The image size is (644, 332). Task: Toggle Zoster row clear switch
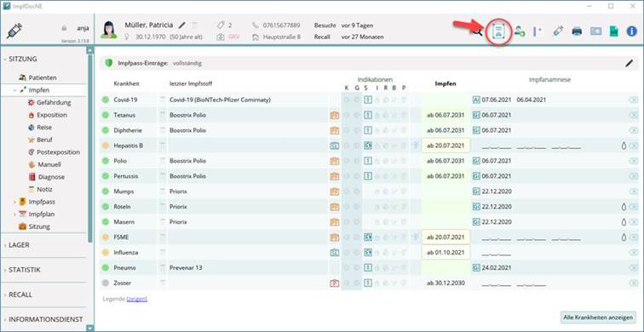(633, 283)
